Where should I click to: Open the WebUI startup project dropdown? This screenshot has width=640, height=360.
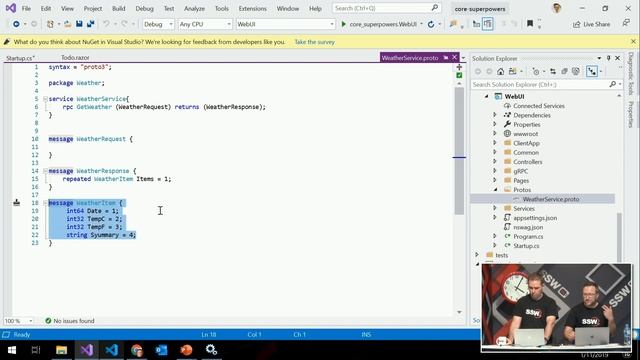(x=285, y=24)
